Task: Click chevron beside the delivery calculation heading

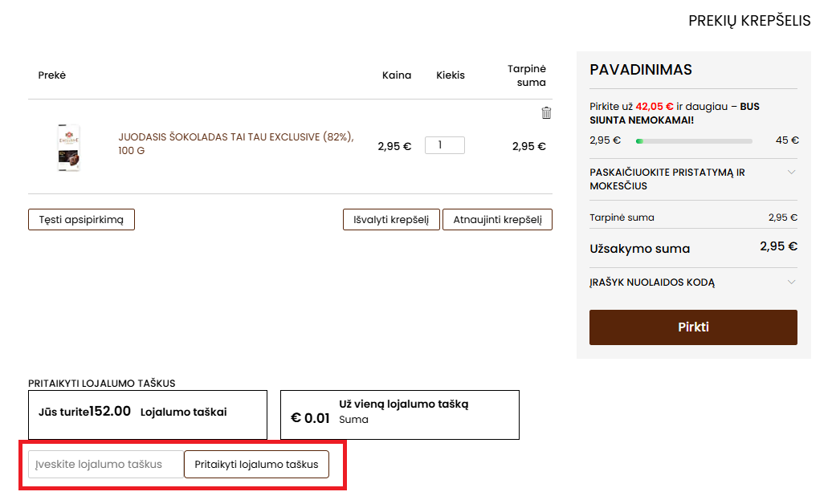Action: (791, 173)
